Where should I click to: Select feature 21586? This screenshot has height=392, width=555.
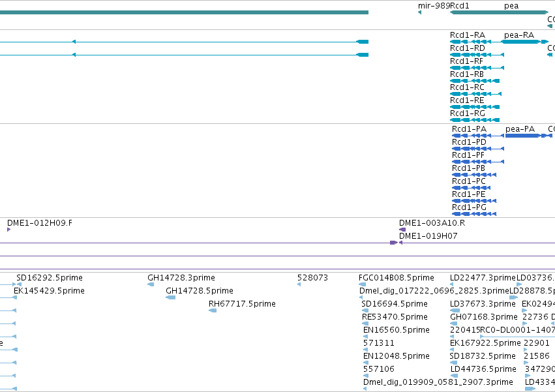[x=537, y=356]
